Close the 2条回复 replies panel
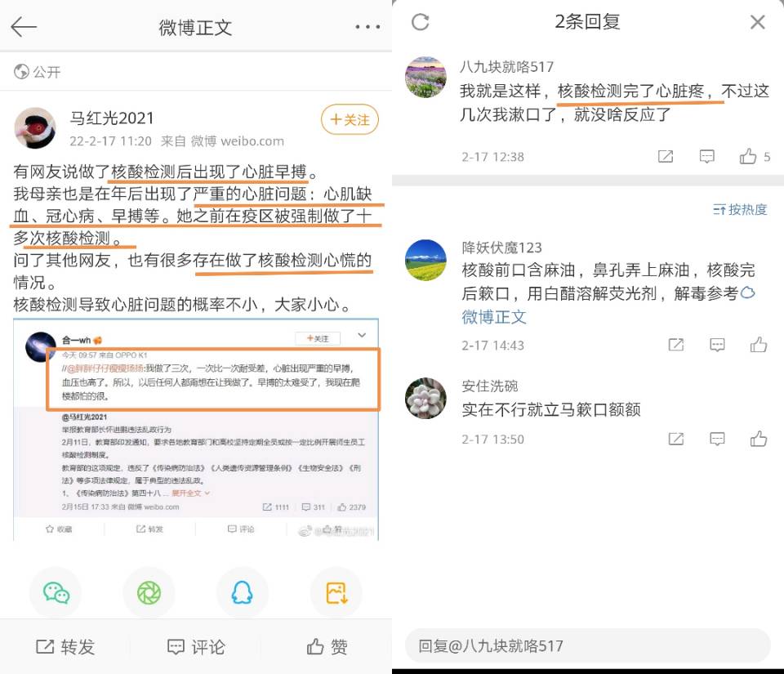 click(x=758, y=22)
